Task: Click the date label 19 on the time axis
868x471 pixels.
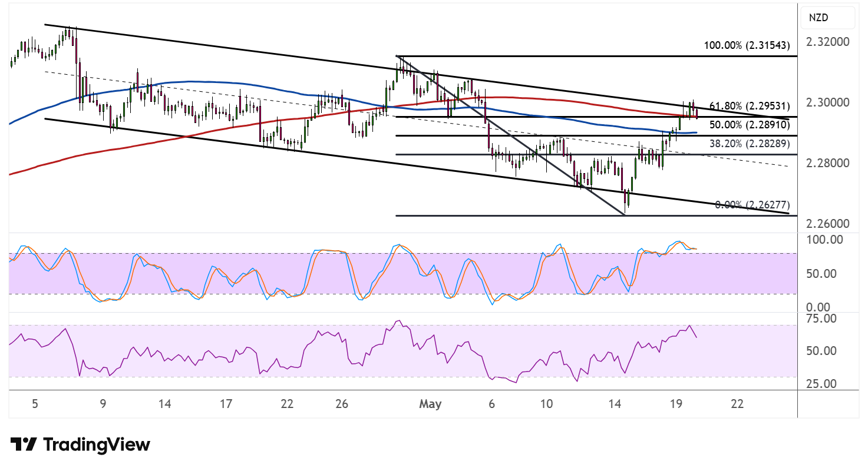Action: tap(676, 404)
